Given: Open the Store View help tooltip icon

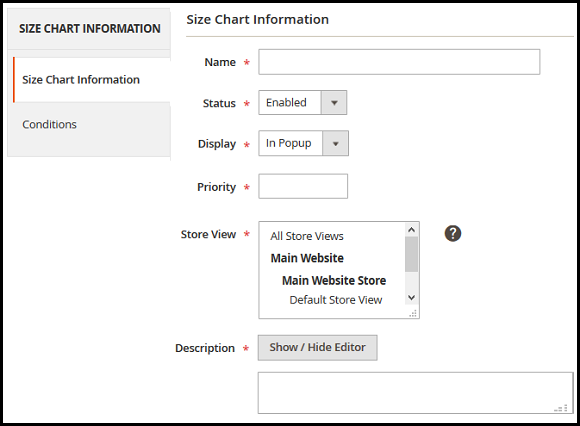Looking at the screenshot, I should click(452, 233).
